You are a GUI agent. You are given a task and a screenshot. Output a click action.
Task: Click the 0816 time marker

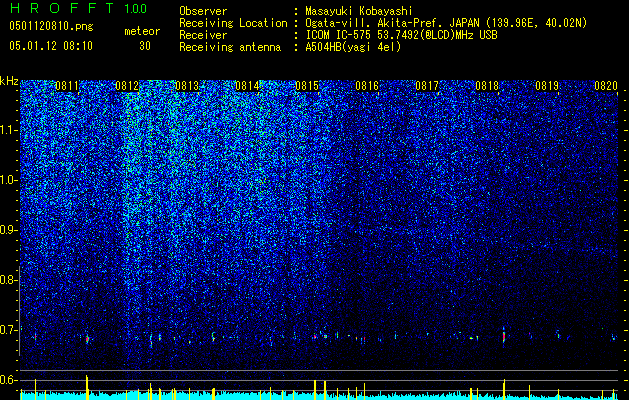[367, 86]
